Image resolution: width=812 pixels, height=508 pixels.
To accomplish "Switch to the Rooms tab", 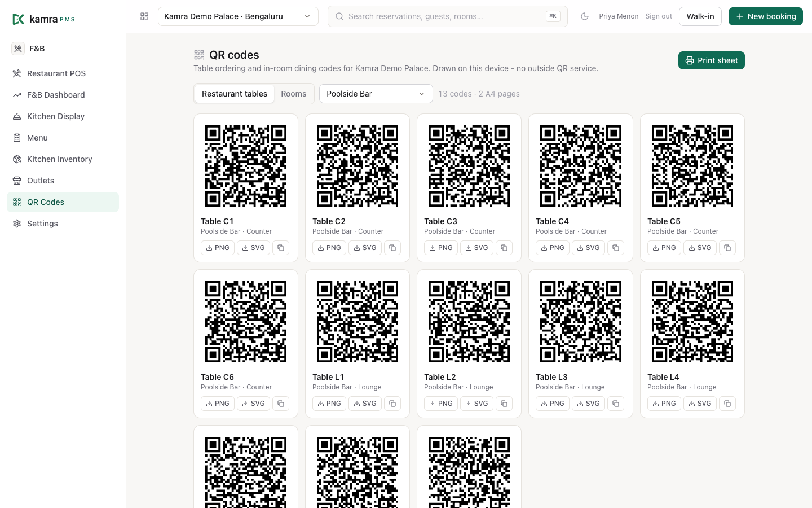I will point(294,94).
